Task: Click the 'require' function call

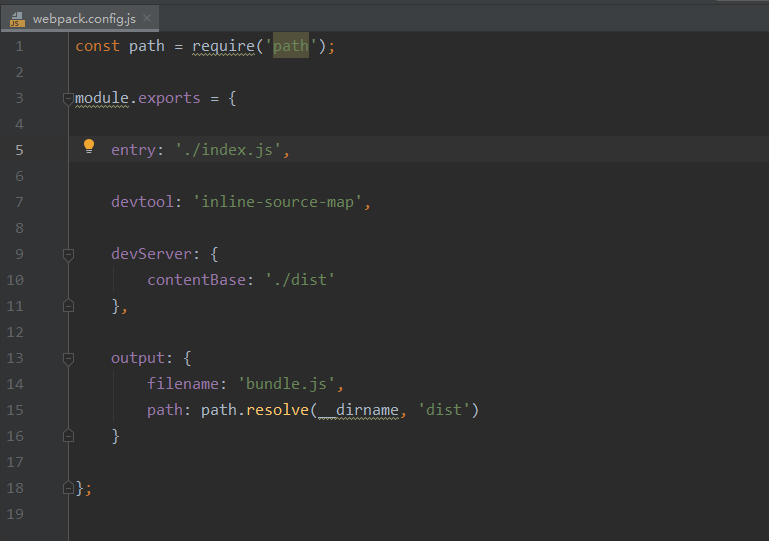Action: tap(223, 46)
